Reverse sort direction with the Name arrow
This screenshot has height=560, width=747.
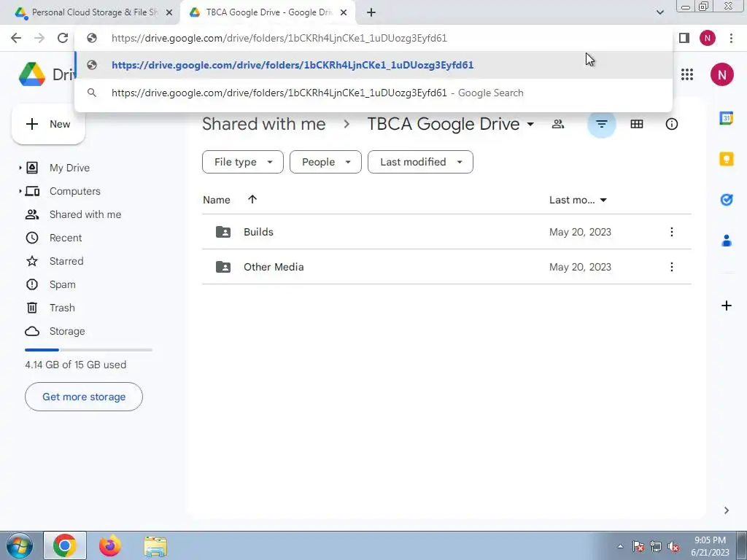pos(252,200)
